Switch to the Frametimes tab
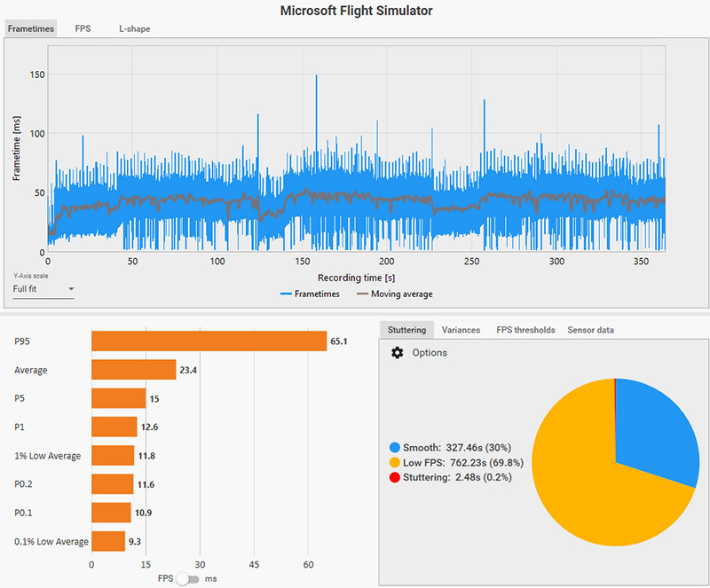 [x=31, y=28]
